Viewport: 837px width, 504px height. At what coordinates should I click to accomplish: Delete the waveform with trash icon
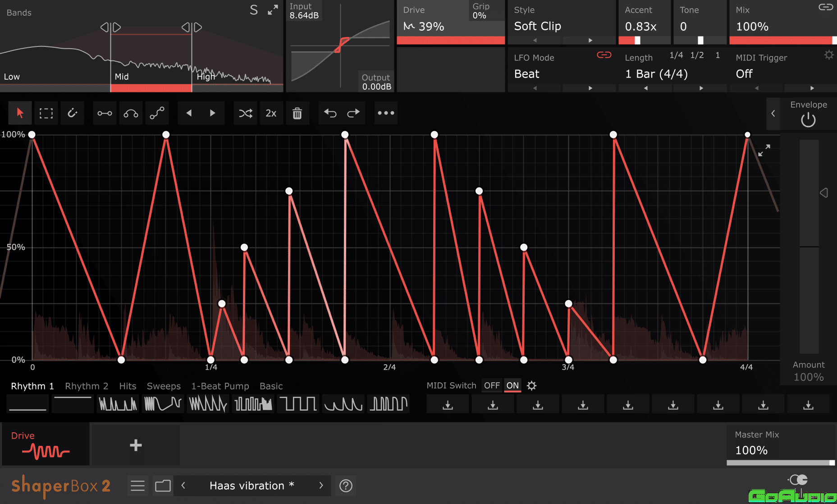[297, 113]
